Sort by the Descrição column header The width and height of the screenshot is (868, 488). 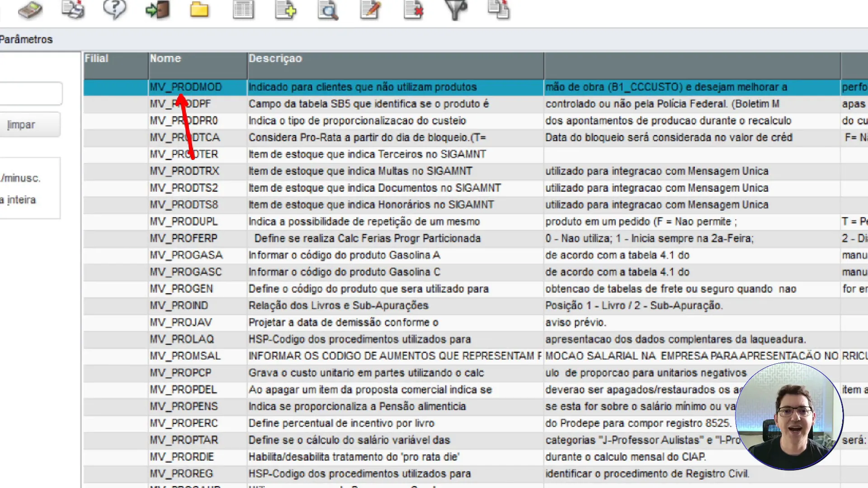coord(275,58)
